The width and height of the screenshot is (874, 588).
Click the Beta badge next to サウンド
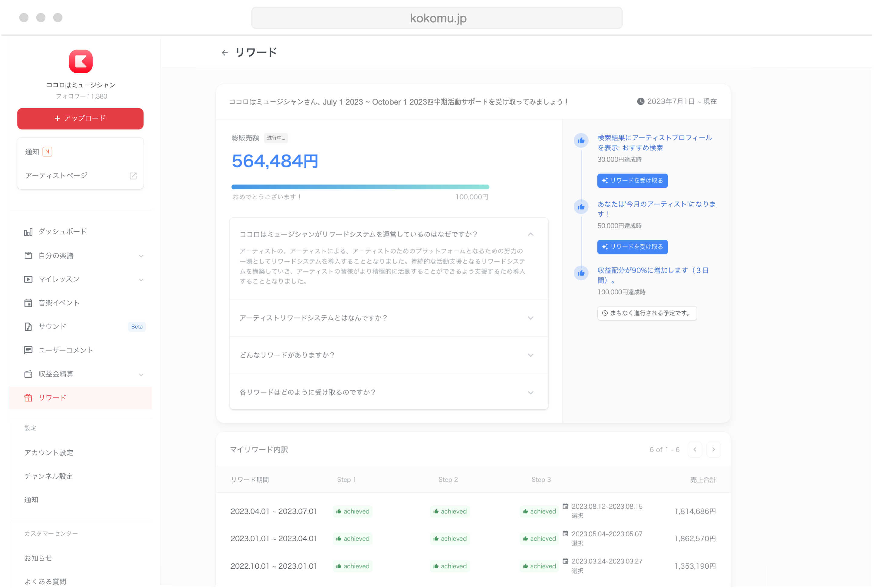pos(137,327)
